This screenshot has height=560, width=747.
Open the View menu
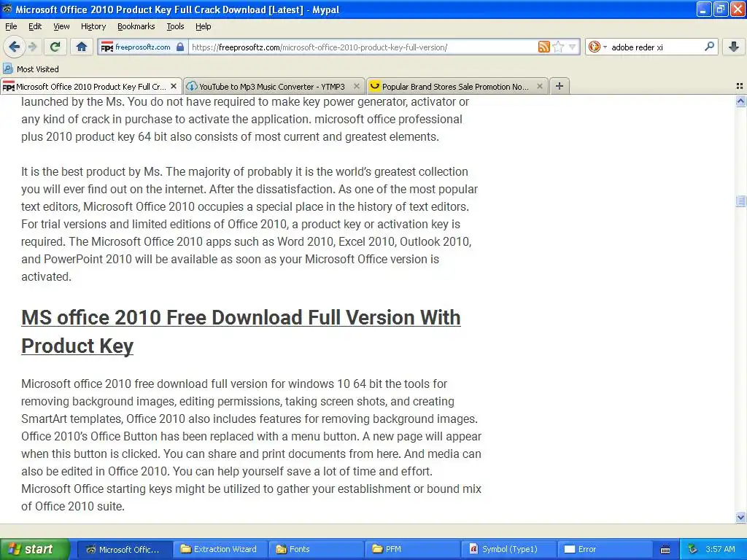tap(61, 26)
